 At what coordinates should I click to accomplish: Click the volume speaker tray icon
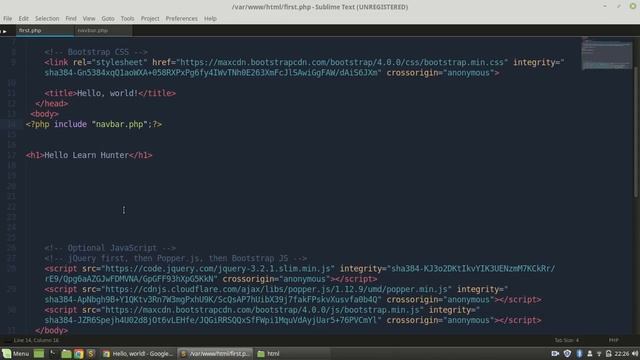coord(635,353)
